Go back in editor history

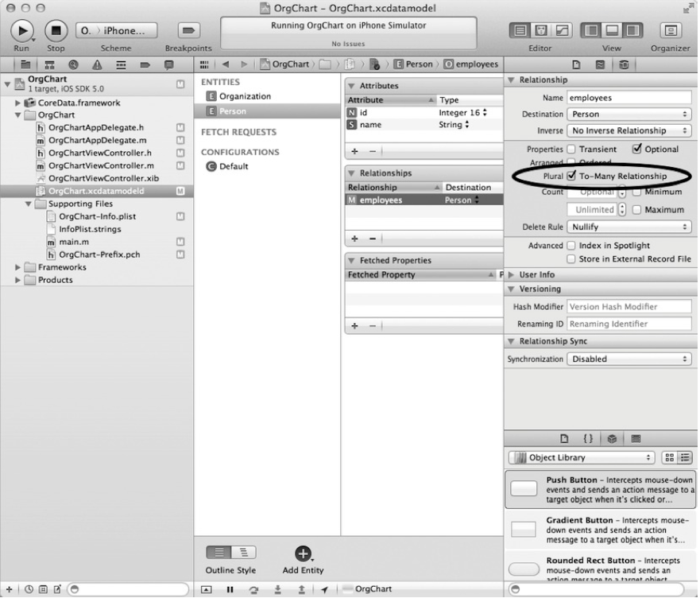click(x=226, y=64)
